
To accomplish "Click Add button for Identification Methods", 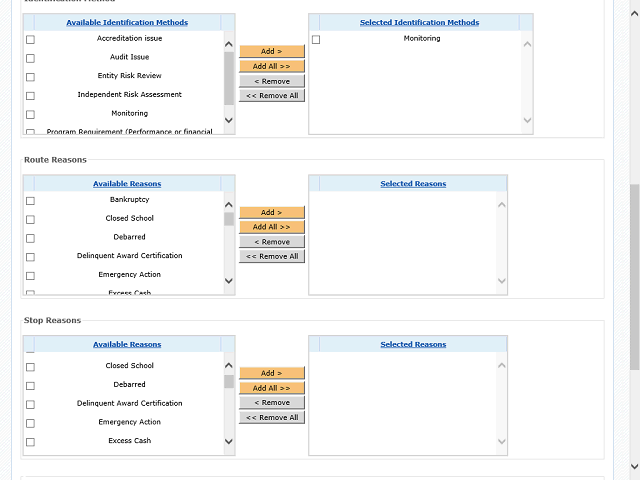I will (271, 51).
